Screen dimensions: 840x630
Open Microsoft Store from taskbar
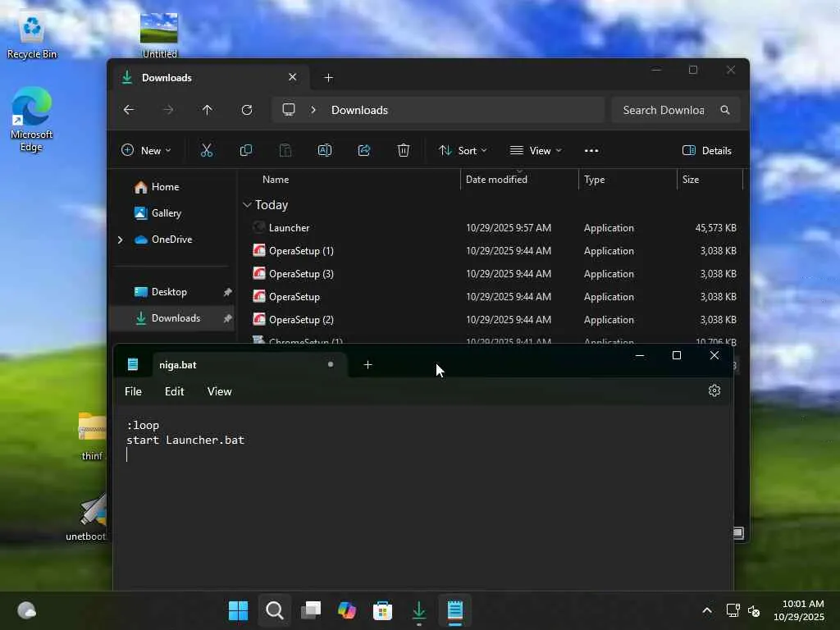coord(382,610)
